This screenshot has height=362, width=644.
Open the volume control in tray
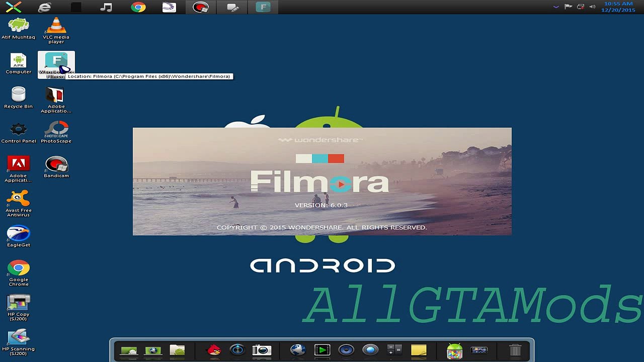coord(592,7)
